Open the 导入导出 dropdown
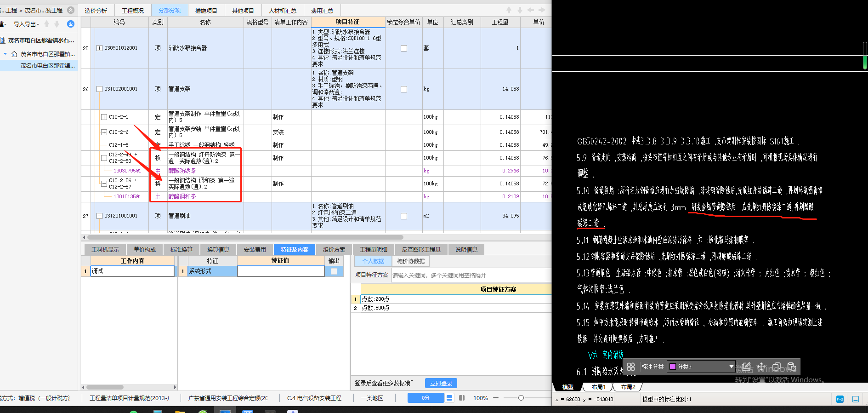The height and width of the screenshot is (413, 868). (x=26, y=24)
